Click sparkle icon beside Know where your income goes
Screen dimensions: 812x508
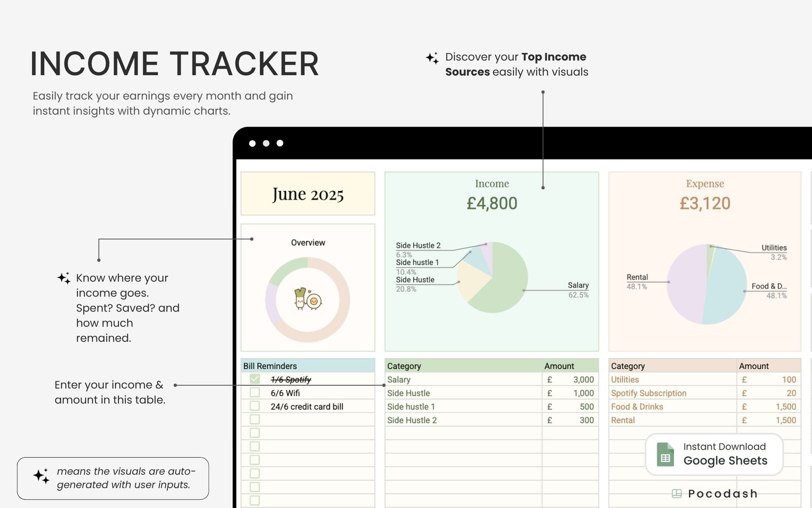click(63, 278)
